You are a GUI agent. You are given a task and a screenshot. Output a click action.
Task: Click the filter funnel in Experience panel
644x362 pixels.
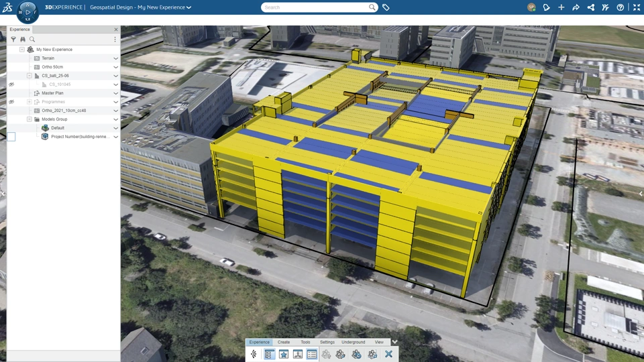13,40
